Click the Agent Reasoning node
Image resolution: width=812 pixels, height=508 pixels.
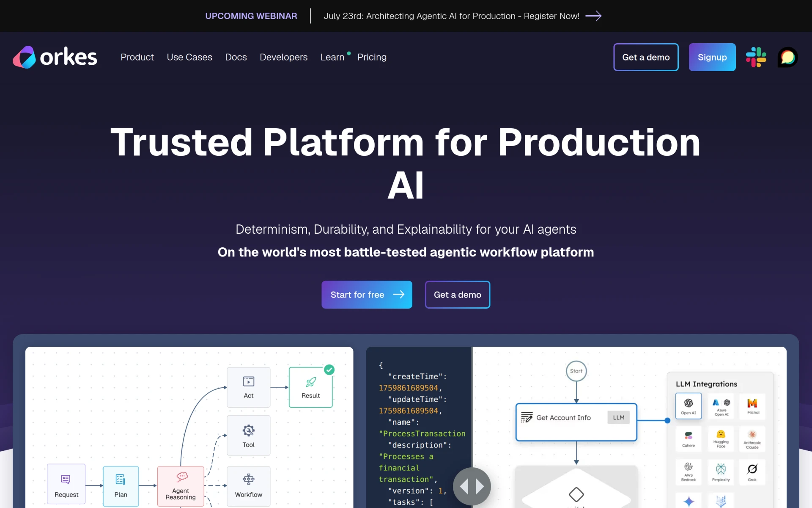181,486
